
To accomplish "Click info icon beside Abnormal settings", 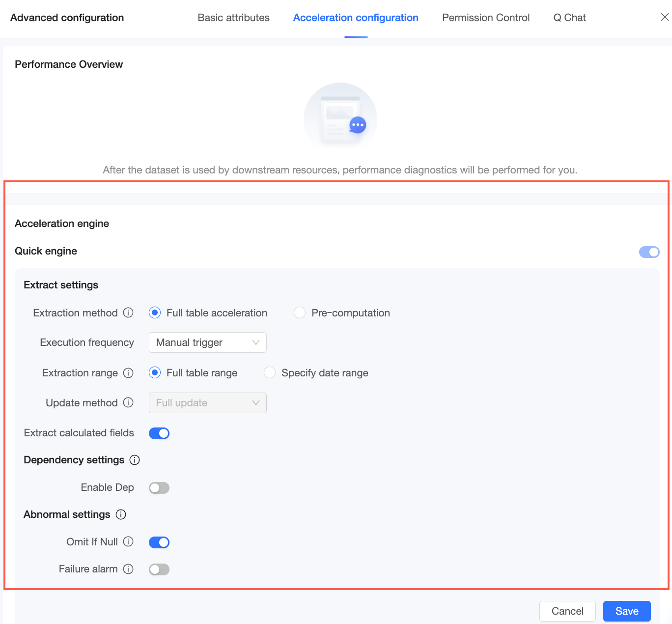I will [x=121, y=514].
